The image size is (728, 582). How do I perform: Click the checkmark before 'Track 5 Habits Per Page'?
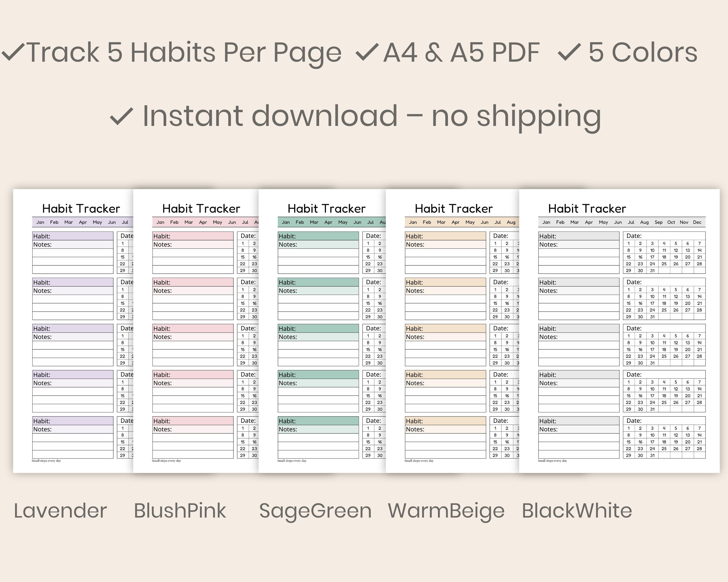pyautogui.click(x=13, y=52)
